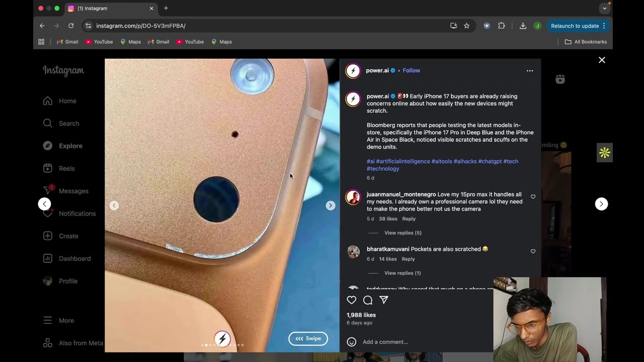
Task: Share the post via paper-plane icon
Action: [x=384, y=300]
